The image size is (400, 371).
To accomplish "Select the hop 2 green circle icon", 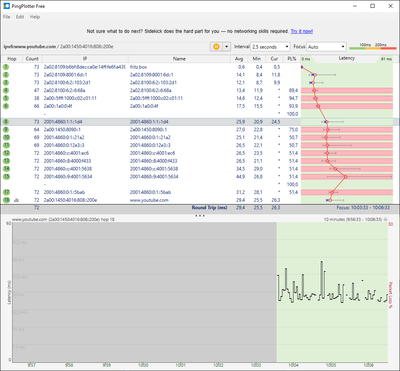I will tap(6, 75).
